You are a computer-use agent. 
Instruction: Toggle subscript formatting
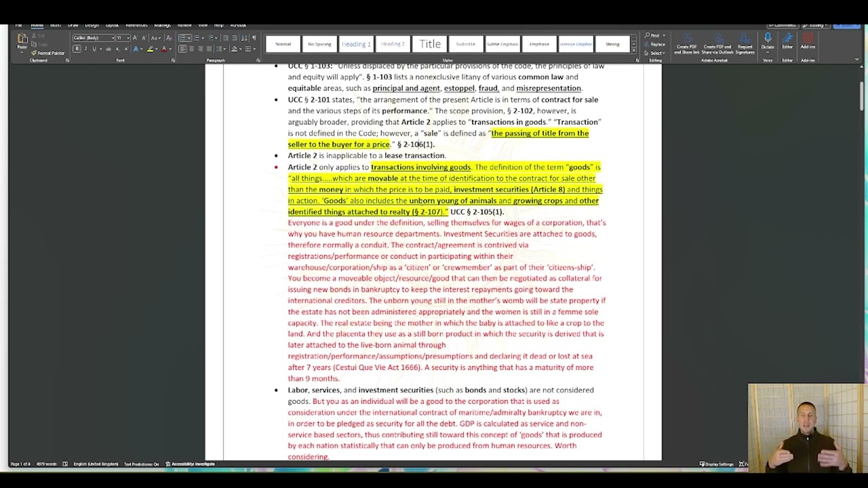(117, 49)
